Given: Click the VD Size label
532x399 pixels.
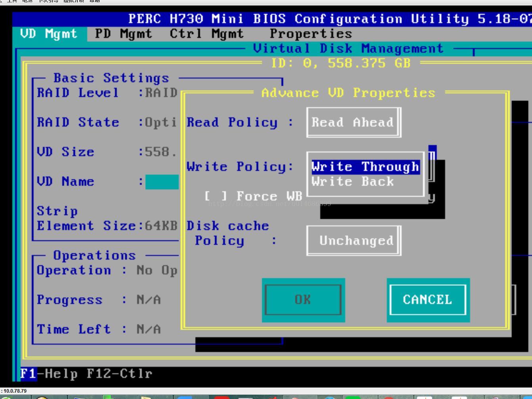Looking at the screenshot, I should click(x=65, y=152).
